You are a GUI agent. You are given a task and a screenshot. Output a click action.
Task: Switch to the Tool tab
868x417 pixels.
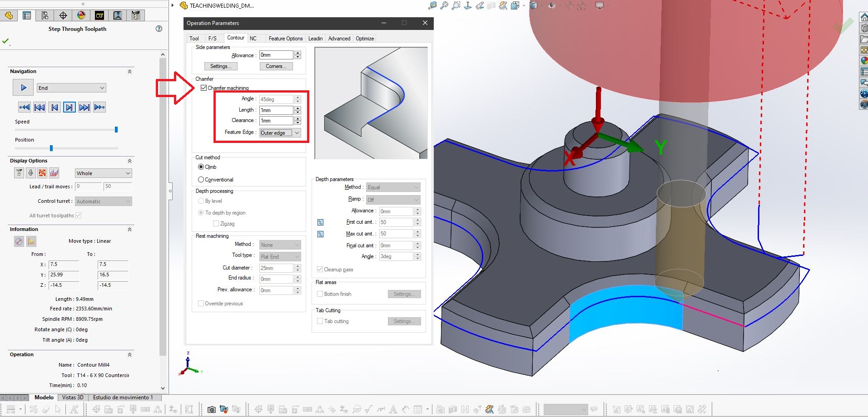pos(194,39)
